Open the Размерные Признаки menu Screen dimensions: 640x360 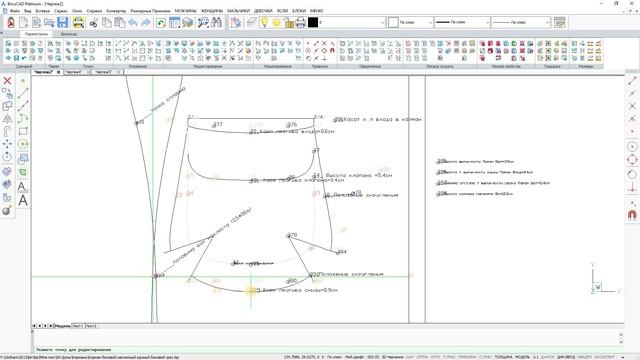tap(150, 11)
